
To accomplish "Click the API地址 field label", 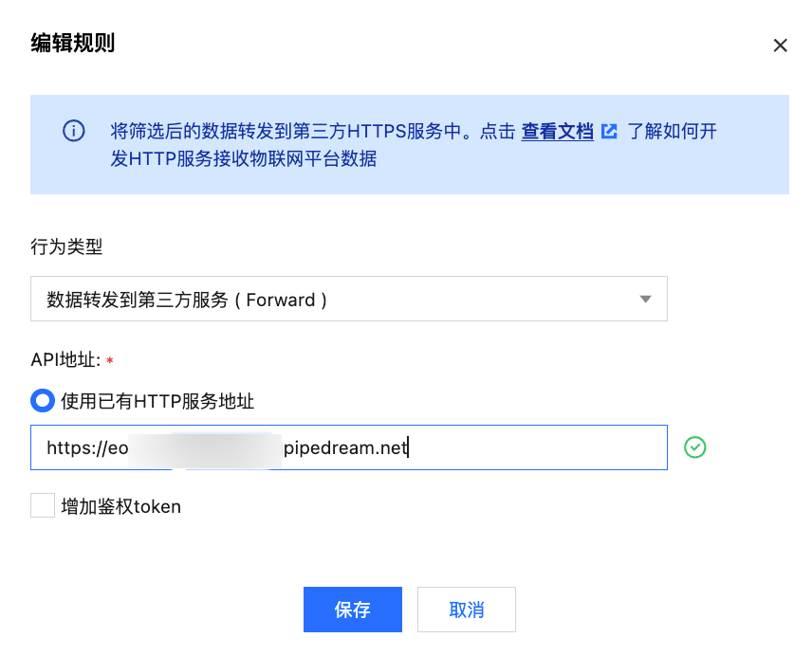I will click(65, 360).
